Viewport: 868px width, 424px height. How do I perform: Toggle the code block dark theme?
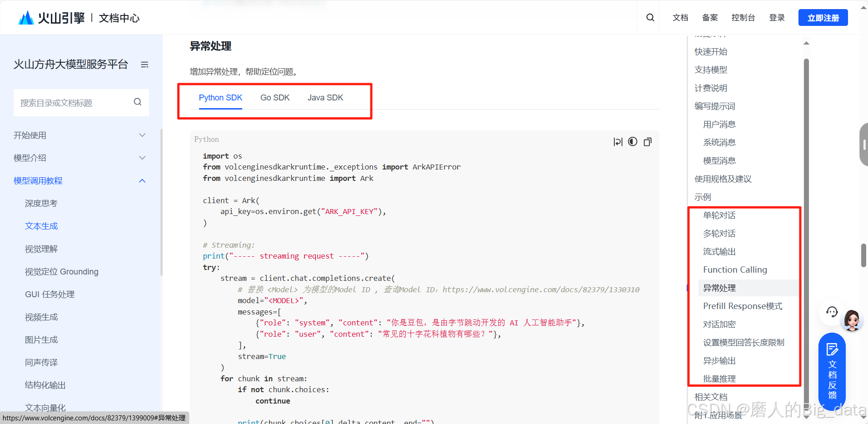pyautogui.click(x=633, y=142)
